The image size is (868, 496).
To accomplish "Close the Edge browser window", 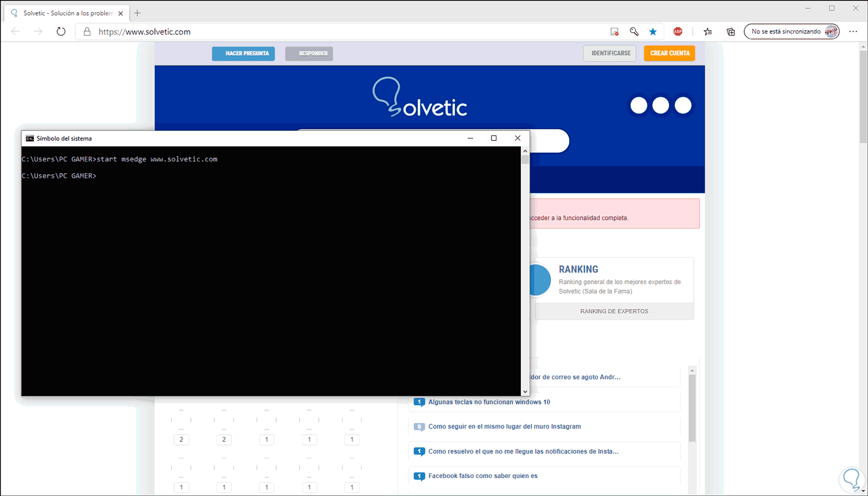I will pyautogui.click(x=855, y=8).
